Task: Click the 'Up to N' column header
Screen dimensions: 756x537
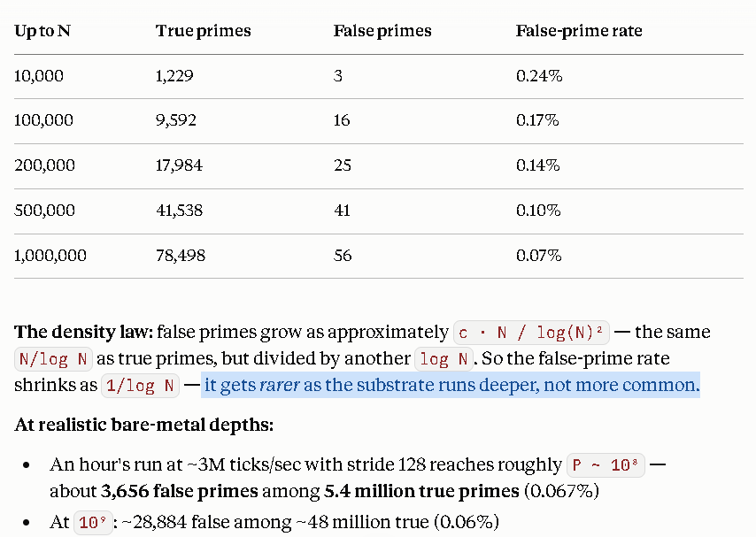Action: tap(42, 31)
